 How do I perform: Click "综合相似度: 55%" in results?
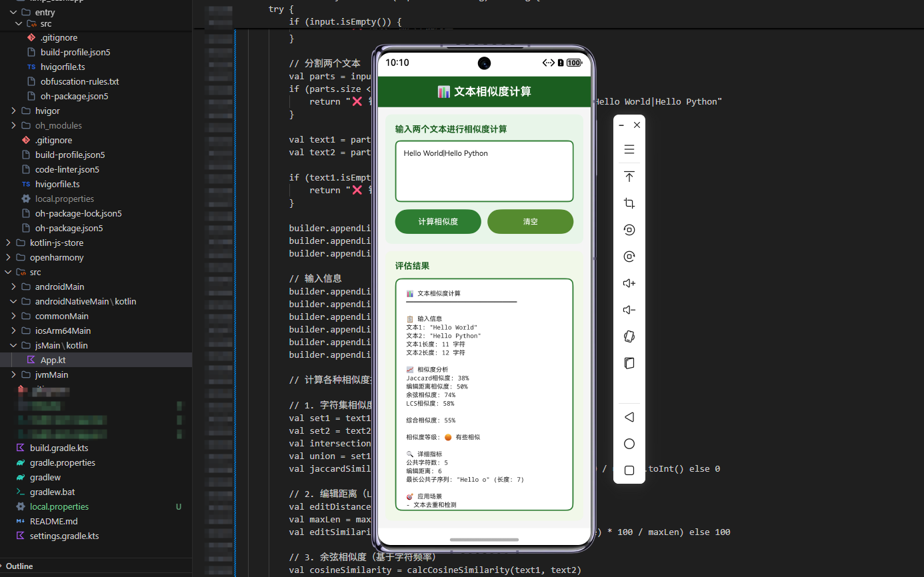pyautogui.click(x=431, y=420)
